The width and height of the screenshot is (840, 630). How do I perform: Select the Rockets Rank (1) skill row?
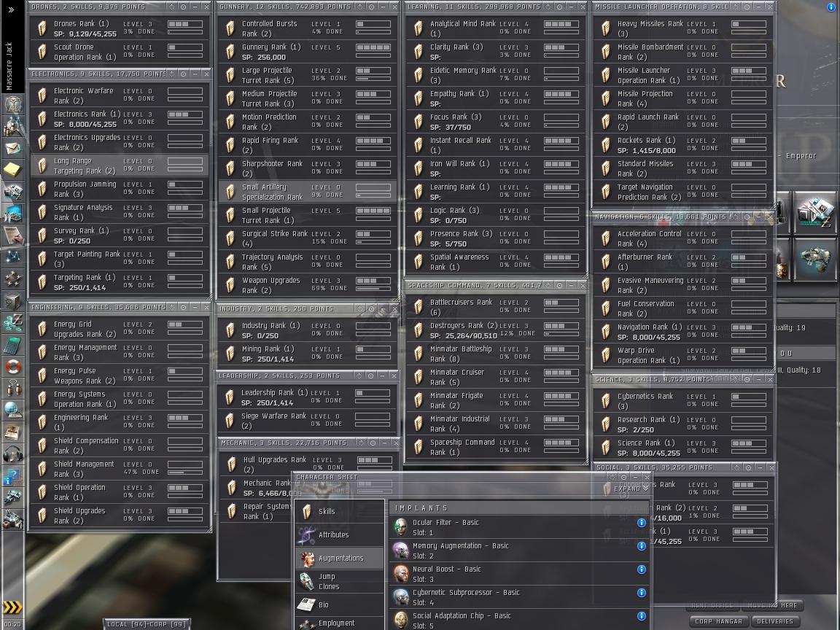[x=682, y=145]
